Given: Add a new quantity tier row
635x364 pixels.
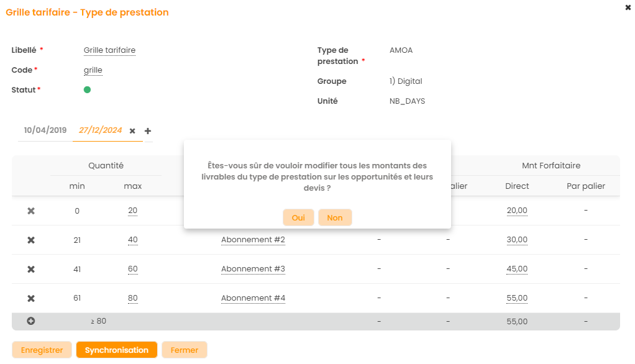Looking at the screenshot, I should pyautogui.click(x=31, y=321).
